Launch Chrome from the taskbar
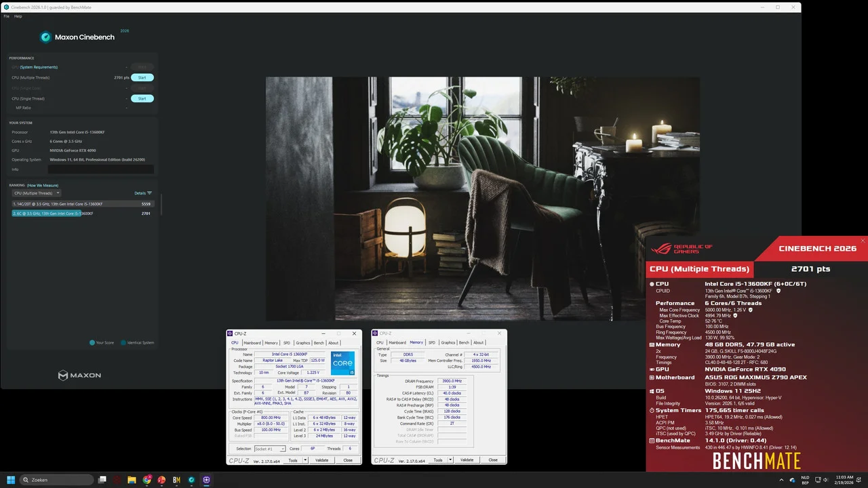 point(147,480)
